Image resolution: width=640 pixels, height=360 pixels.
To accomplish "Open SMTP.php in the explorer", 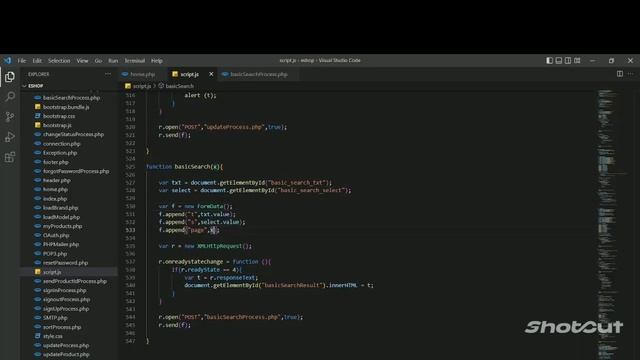I will click(x=55, y=318).
